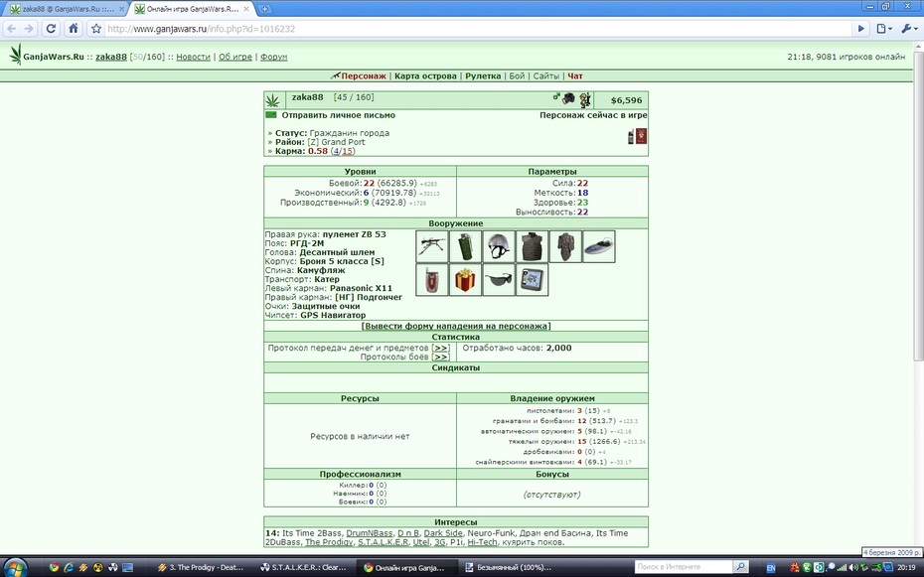Open the Карта острова menu item
924x577 pixels.
[425, 75]
